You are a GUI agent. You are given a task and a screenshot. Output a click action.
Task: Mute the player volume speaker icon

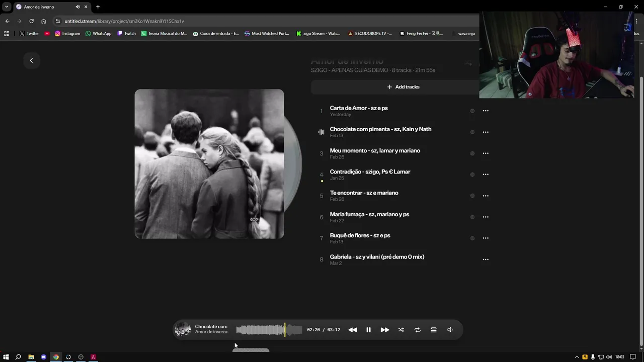click(450, 330)
